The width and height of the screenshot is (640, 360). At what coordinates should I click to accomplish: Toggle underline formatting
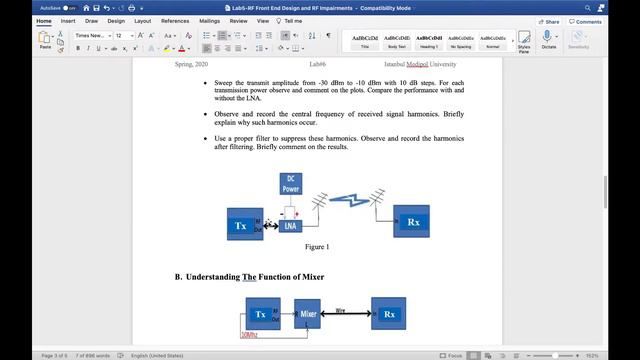coord(98,49)
